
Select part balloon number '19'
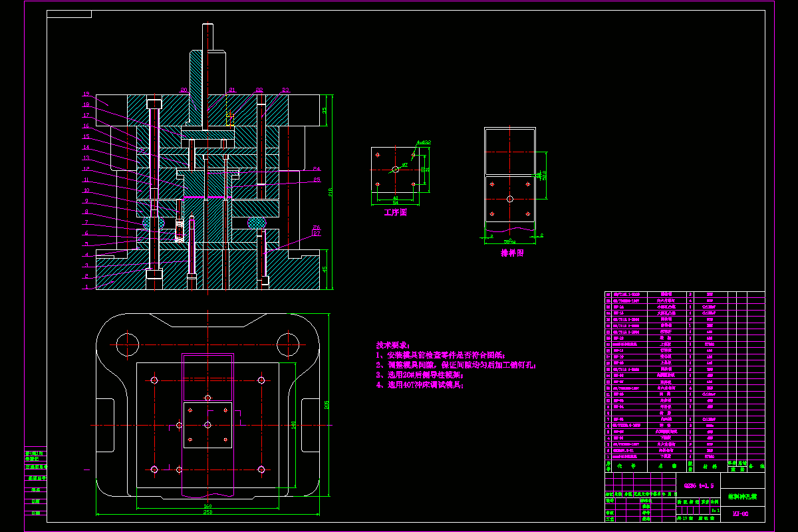pyautogui.click(x=86, y=94)
